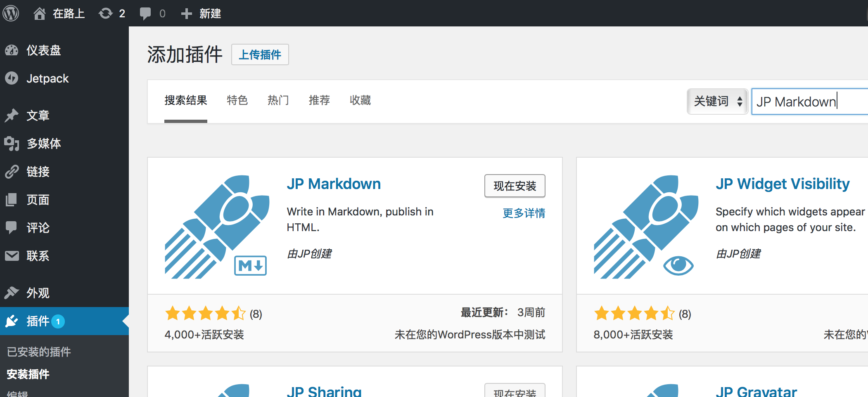The width and height of the screenshot is (868, 397).
Task: Click the 链接 chain link icon
Action: 12,172
